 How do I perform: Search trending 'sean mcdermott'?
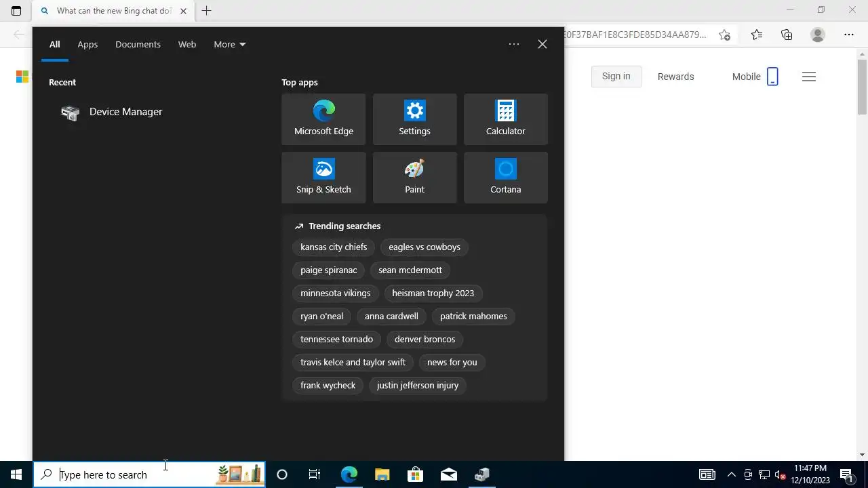click(410, 270)
